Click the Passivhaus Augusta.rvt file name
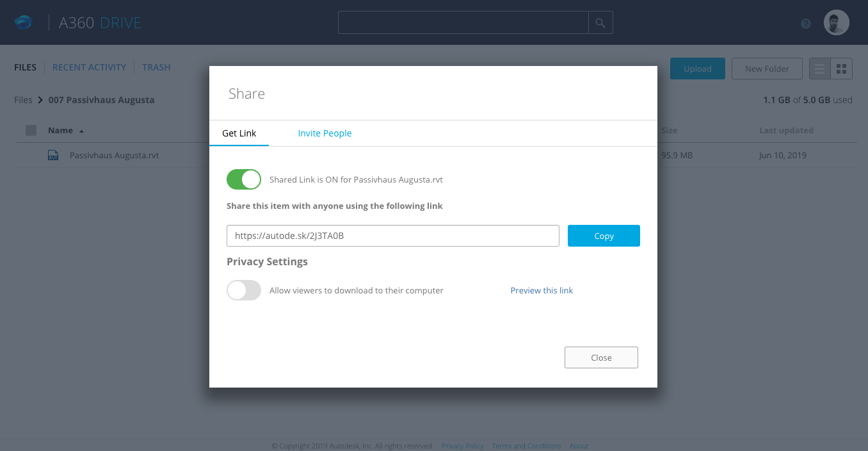 [x=114, y=155]
